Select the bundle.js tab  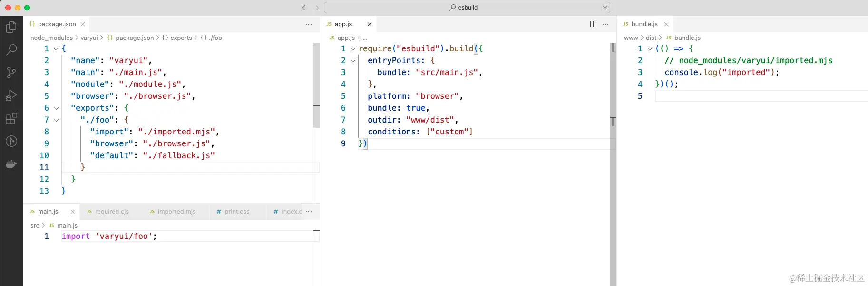point(644,24)
